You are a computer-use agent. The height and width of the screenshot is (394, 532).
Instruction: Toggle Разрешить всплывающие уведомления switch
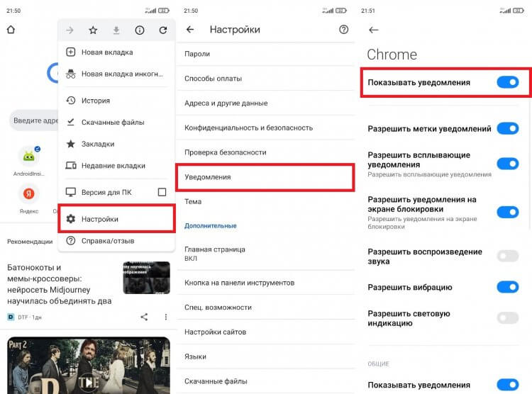click(x=508, y=164)
